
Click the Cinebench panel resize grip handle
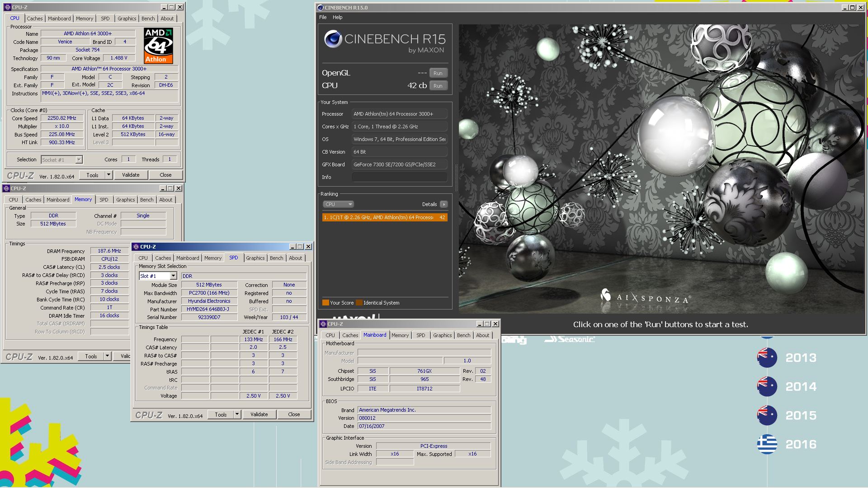tap(456, 178)
